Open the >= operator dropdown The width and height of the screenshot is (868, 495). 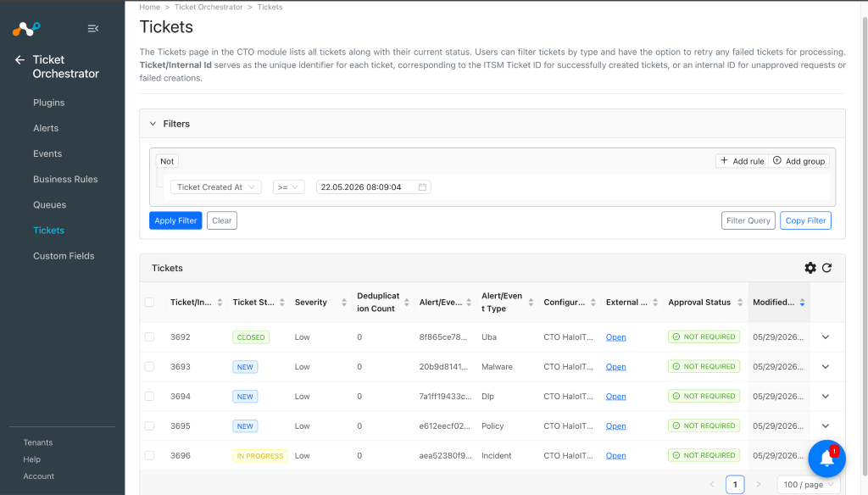(288, 187)
